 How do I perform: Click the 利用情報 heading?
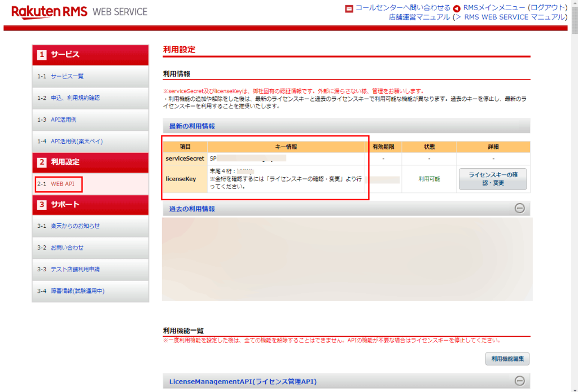tap(177, 74)
